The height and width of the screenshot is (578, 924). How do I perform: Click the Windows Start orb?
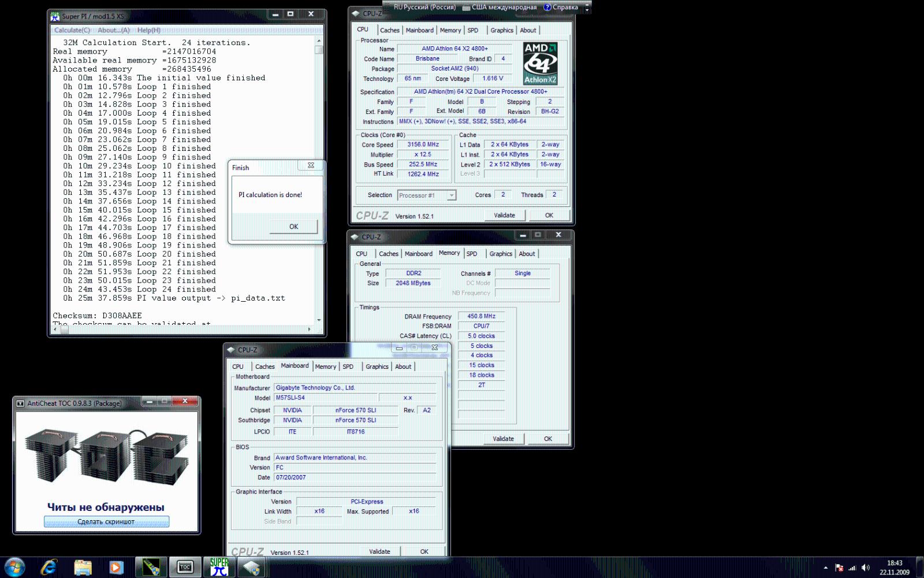point(14,567)
